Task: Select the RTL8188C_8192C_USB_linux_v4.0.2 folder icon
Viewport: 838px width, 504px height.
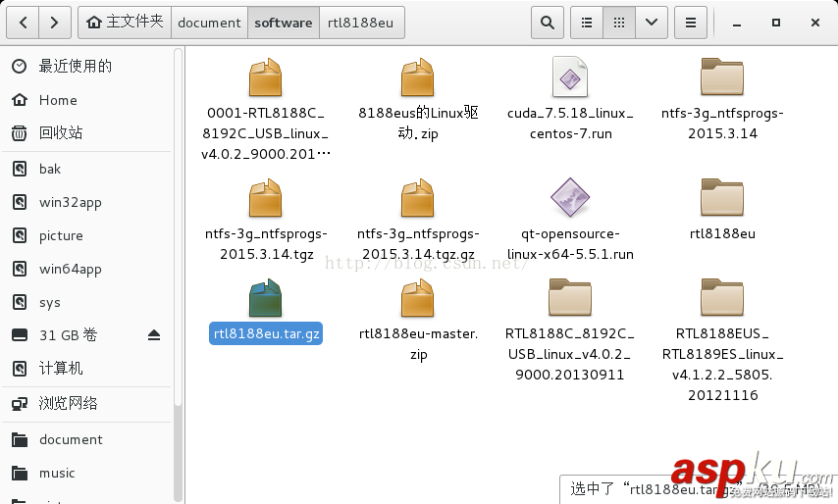Action: [570, 297]
